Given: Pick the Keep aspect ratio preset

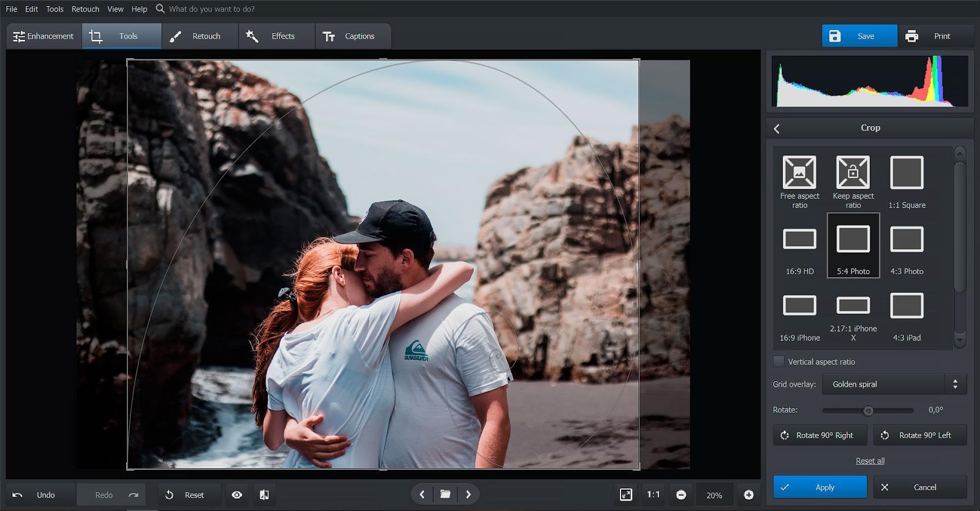Looking at the screenshot, I should click(x=853, y=173).
